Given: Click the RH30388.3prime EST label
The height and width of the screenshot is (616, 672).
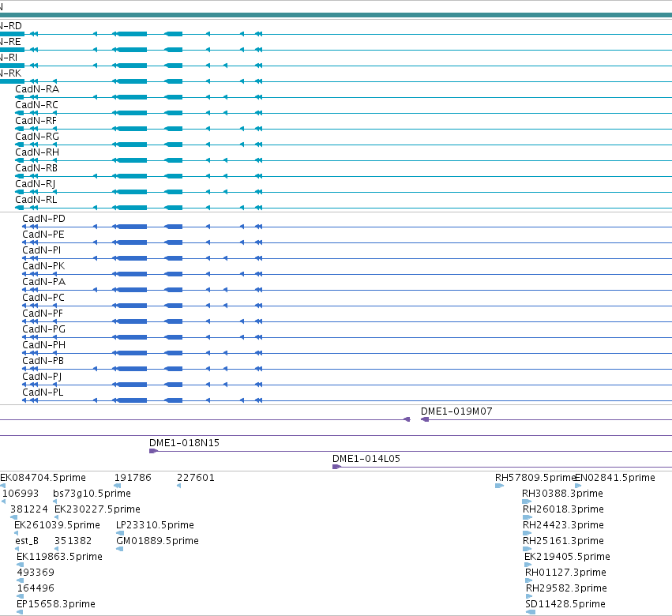Looking at the screenshot, I should tap(562, 494).
